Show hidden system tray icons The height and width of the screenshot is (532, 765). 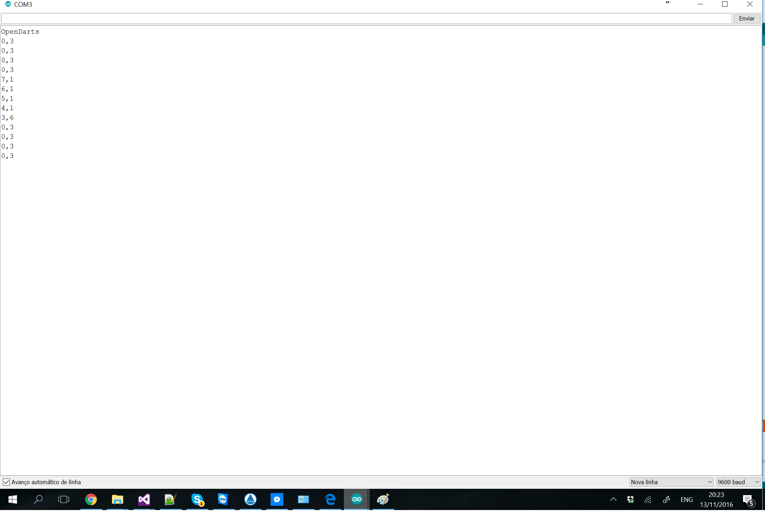613,499
